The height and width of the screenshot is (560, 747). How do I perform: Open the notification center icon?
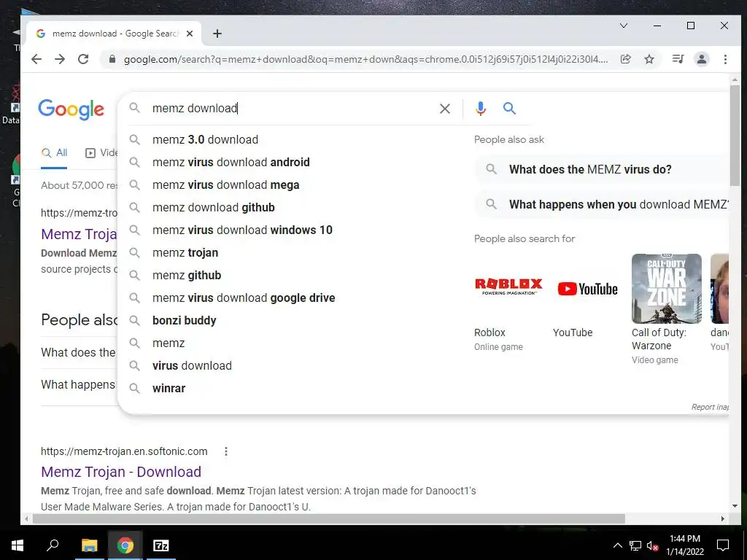[x=723, y=545]
